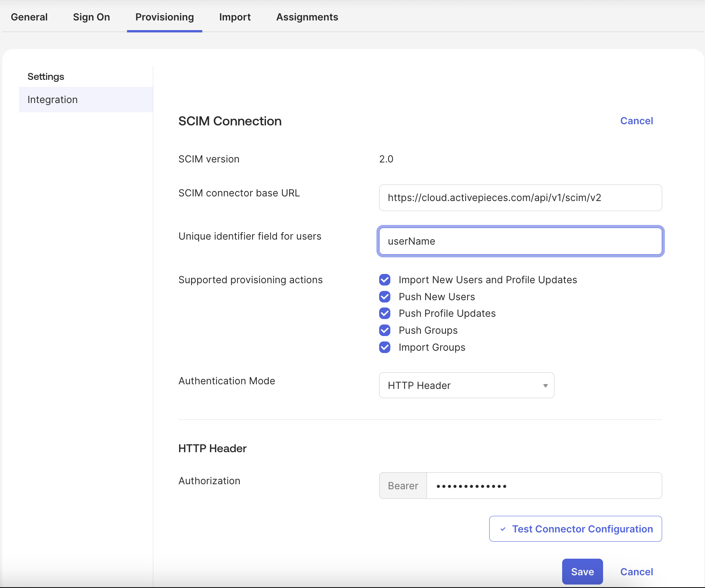
Task: Select the userName unique identifier field
Action: click(x=520, y=241)
